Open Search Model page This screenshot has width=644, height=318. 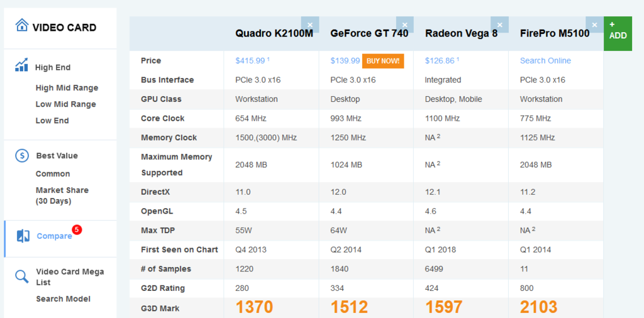tap(64, 299)
